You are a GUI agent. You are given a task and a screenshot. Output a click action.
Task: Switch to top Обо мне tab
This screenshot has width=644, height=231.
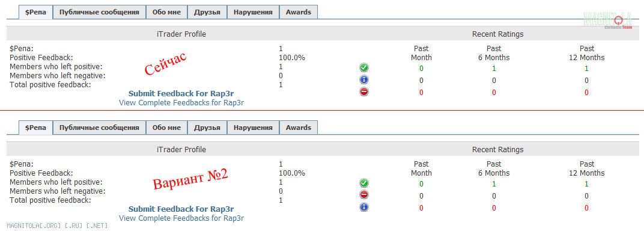(166, 12)
